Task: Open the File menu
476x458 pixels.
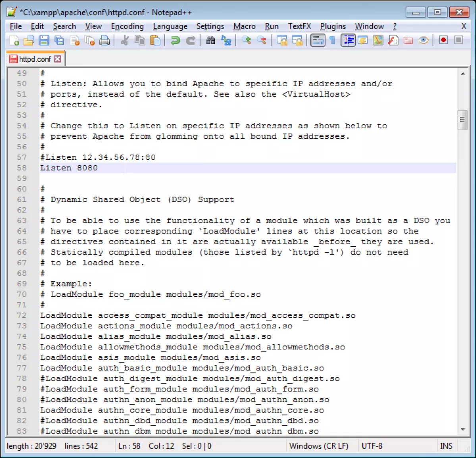Action: click(x=16, y=27)
